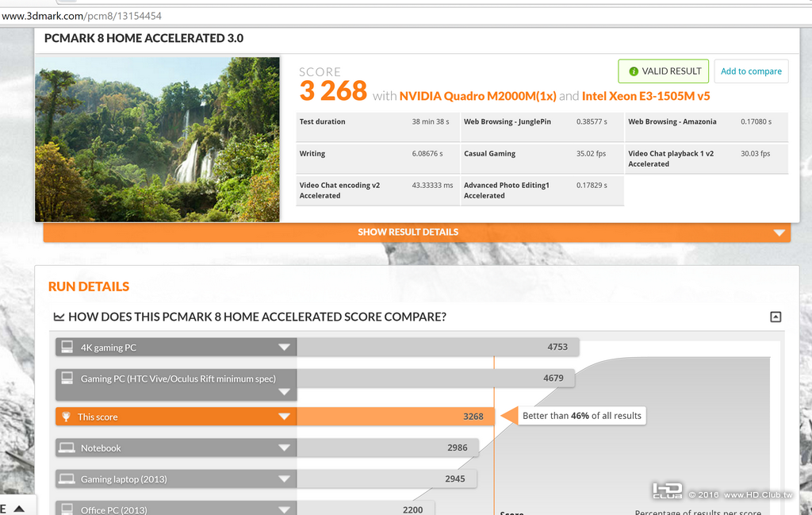Click the chart icon beside score compare heading
Image resolution: width=812 pixels, height=515 pixels.
point(59,317)
